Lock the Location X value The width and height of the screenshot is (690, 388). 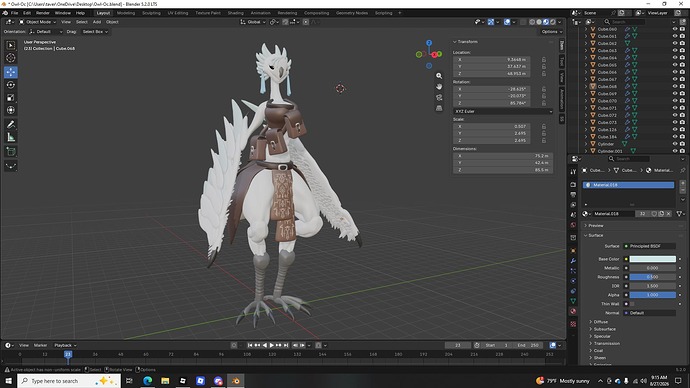(544, 59)
